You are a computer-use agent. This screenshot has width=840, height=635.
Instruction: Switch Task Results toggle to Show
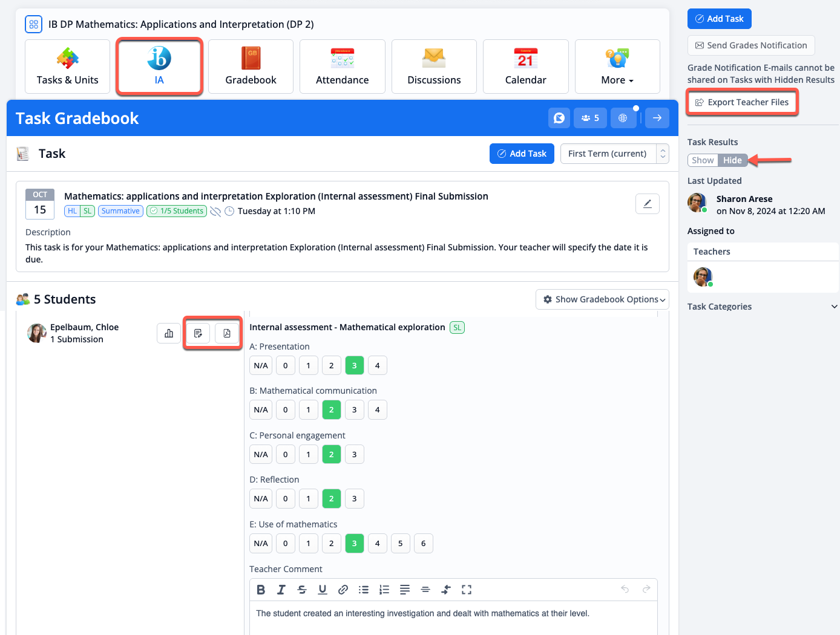tap(703, 160)
